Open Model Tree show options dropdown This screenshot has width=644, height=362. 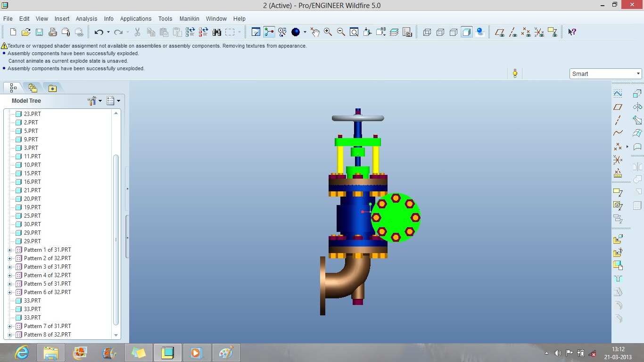pos(113,100)
